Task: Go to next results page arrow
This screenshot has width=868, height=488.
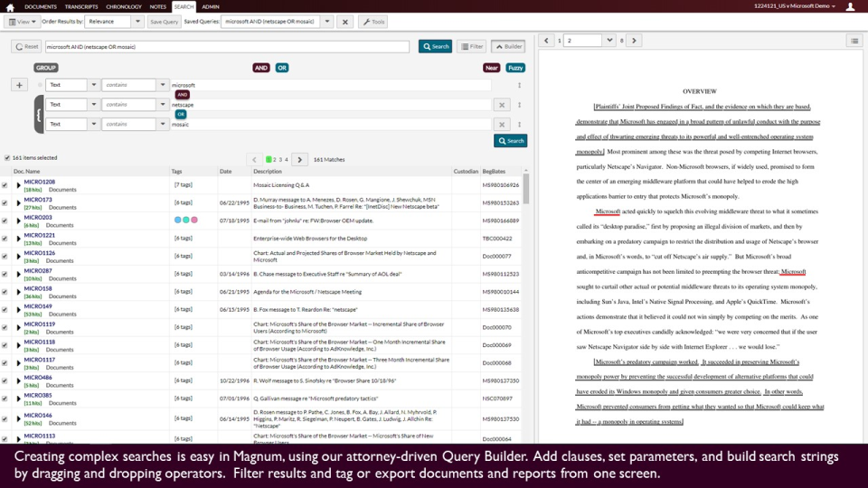Action: click(x=299, y=159)
